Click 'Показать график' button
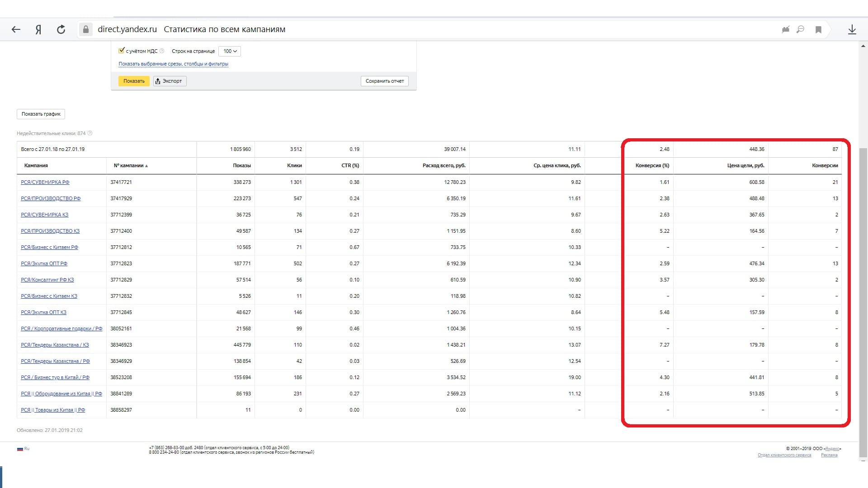The height and width of the screenshot is (488, 868). [x=41, y=114]
